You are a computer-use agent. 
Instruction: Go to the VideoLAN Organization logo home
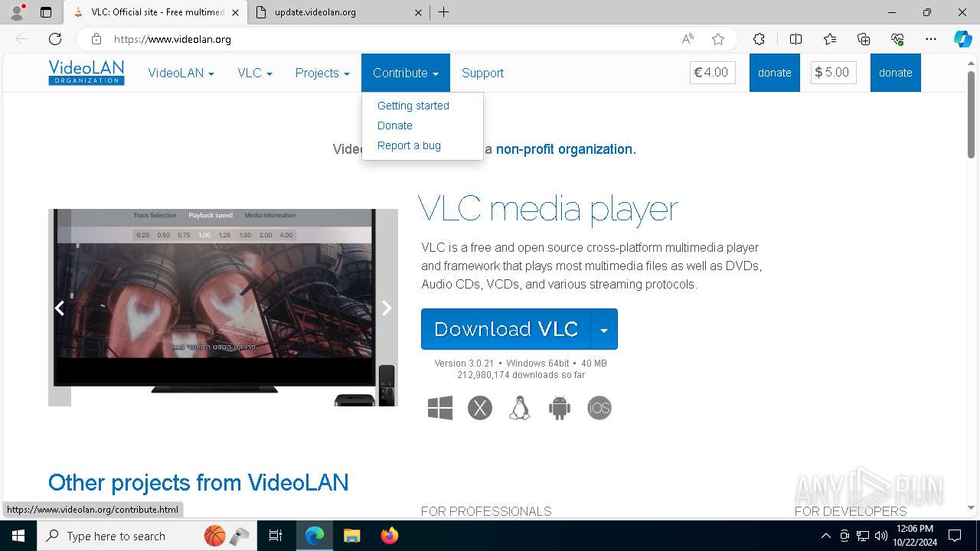point(87,73)
